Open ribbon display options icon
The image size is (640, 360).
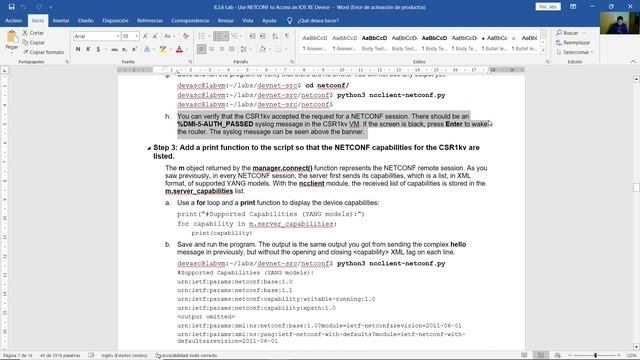click(573, 7)
